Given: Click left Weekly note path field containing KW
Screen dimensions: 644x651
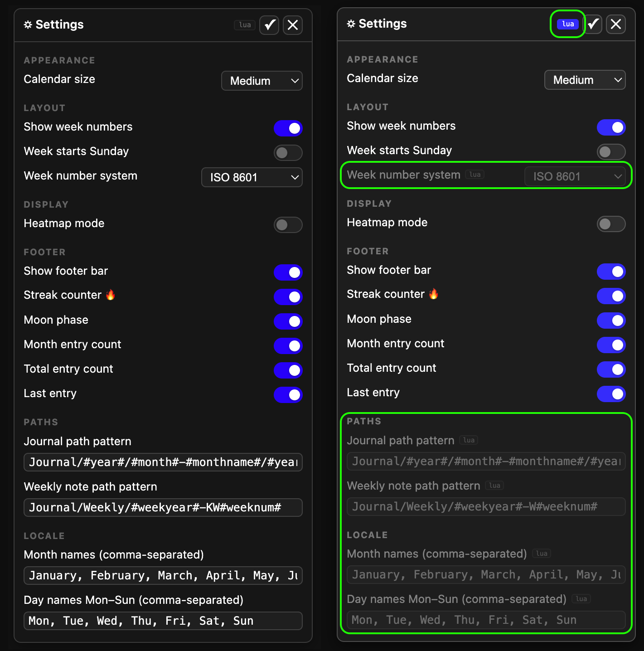Looking at the screenshot, I should click(x=163, y=507).
